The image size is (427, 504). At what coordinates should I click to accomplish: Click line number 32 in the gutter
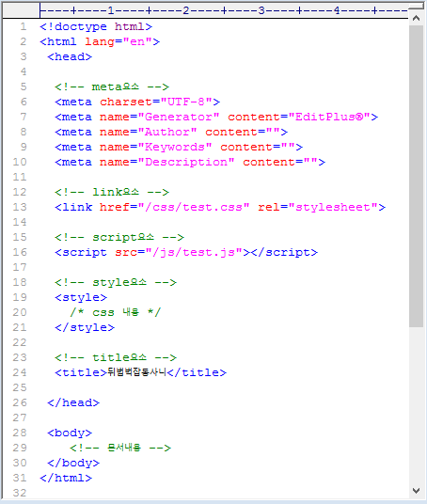point(20,493)
